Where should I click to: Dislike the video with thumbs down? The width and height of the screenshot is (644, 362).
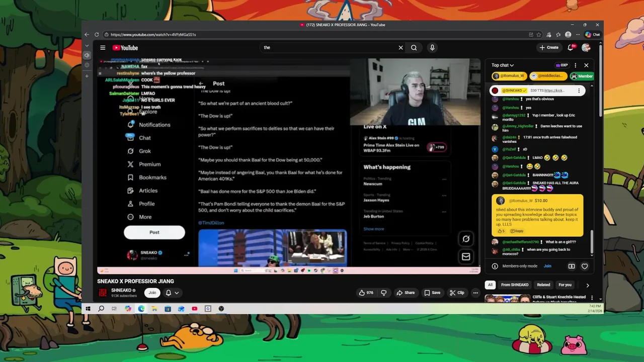coord(383,293)
